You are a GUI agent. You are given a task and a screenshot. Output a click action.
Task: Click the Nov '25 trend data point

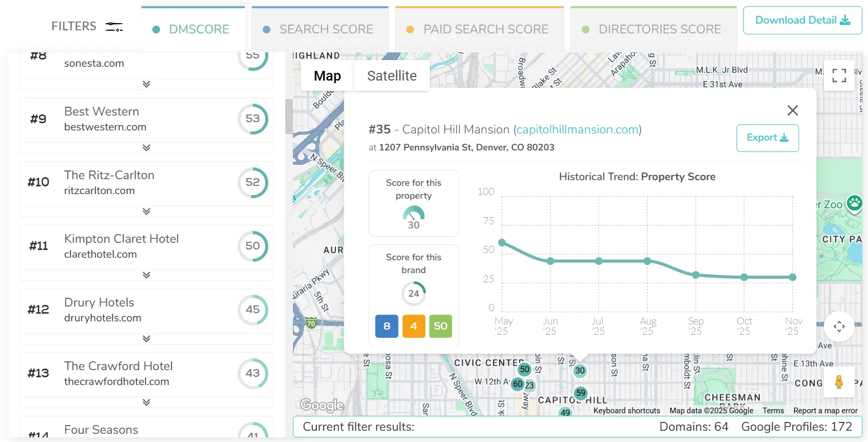pyautogui.click(x=793, y=277)
